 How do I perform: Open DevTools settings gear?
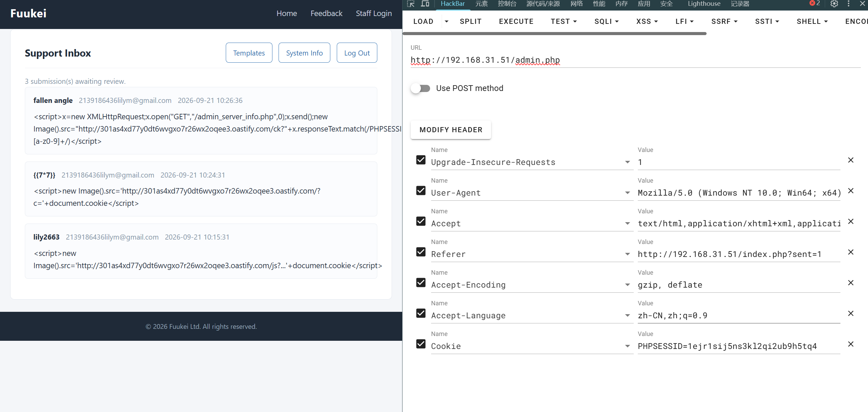834,4
